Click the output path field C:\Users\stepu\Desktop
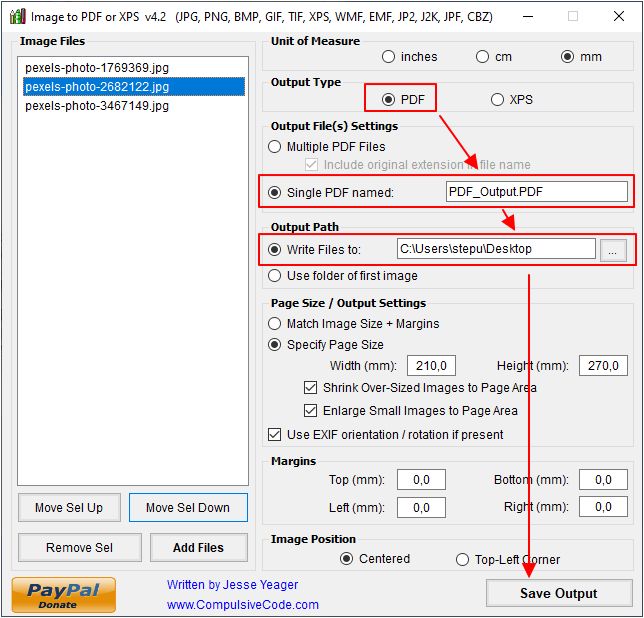644x618 pixels. (496, 249)
